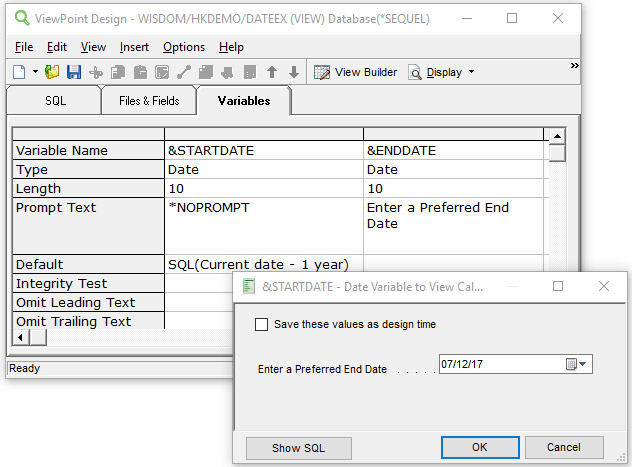Open the File menu
The height and width of the screenshot is (467, 632).
point(24,47)
